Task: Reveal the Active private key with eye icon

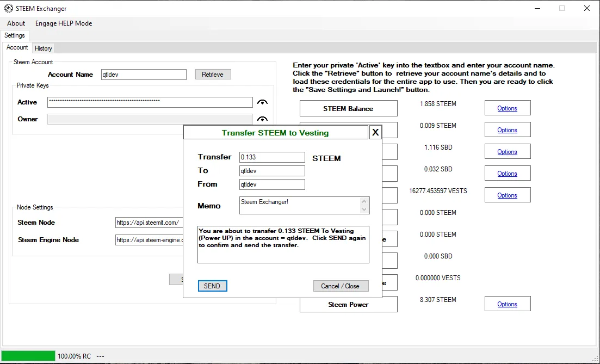Action: [262, 102]
